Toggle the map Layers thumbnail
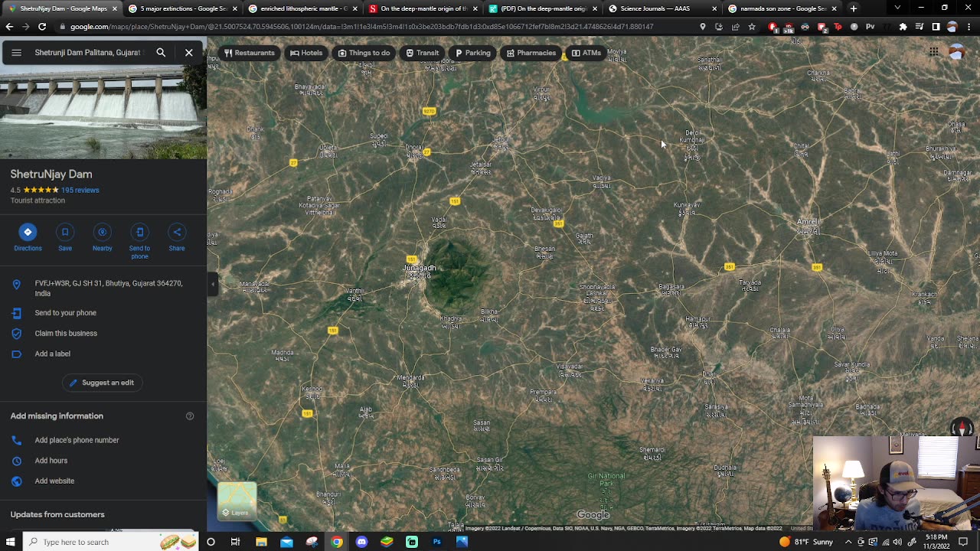Image resolution: width=980 pixels, height=551 pixels. (x=237, y=500)
